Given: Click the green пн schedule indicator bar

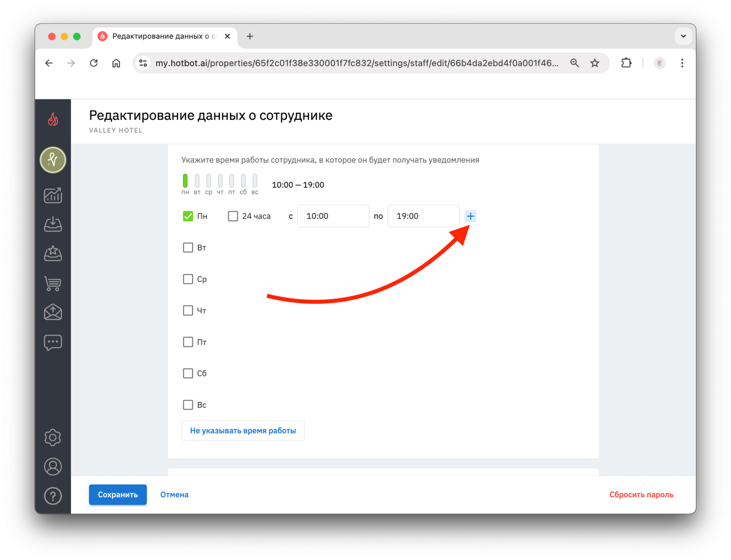Looking at the screenshot, I should [185, 181].
